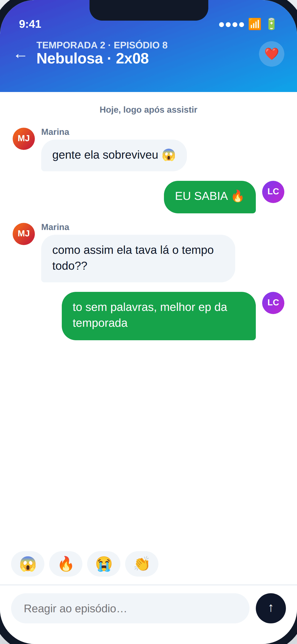Select the 'to sem palavras' message bubble
The width and height of the screenshot is (297, 644).
point(159,316)
